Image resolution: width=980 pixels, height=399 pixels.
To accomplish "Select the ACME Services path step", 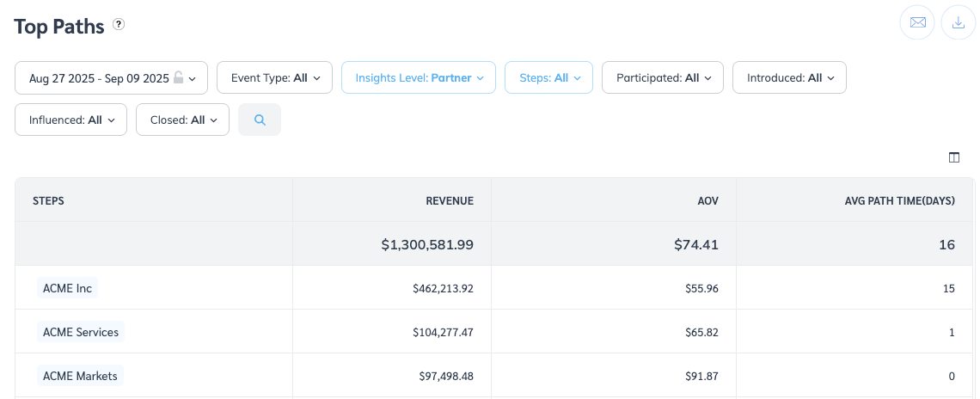I will tap(81, 332).
